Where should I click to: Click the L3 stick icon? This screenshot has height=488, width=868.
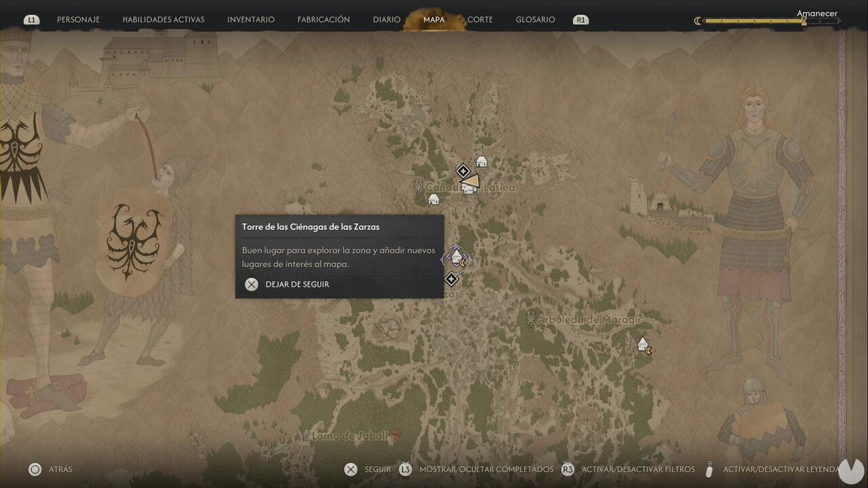[406, 469]
